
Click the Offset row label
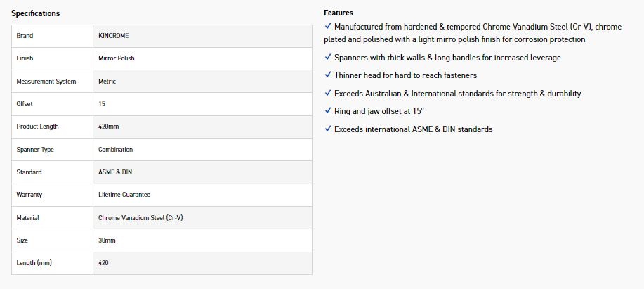click(x=25, y=104)
